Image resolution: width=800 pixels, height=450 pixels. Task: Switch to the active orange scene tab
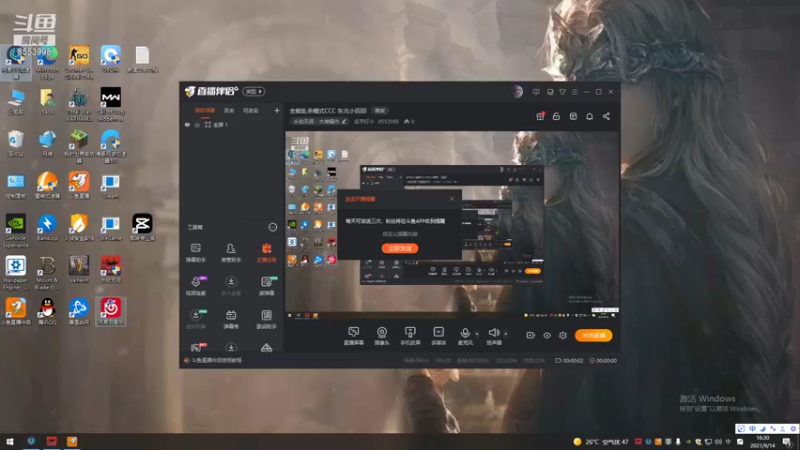click(205, 110)
